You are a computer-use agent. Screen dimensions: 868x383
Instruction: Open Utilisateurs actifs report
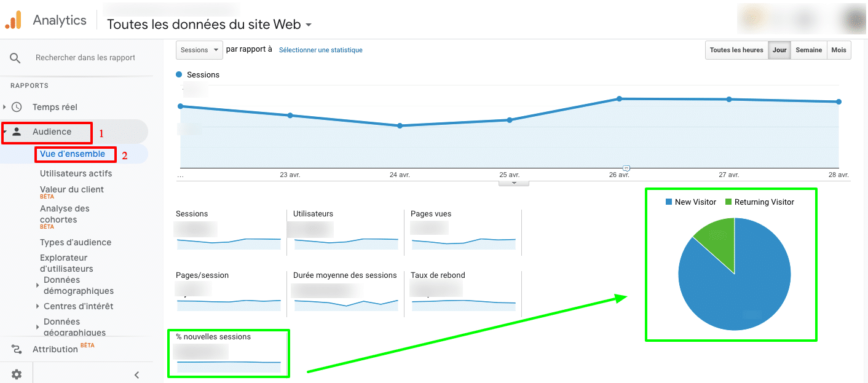(76, 173)
